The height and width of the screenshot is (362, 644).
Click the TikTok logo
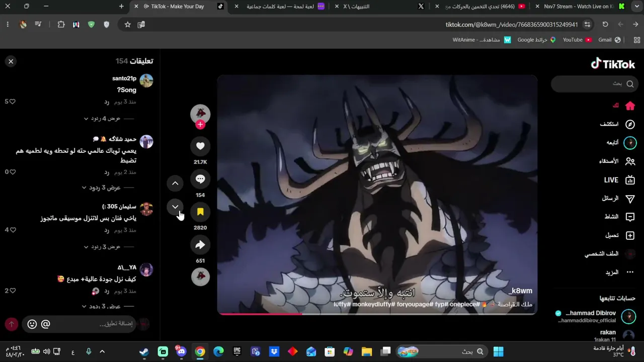pos(613,64)
